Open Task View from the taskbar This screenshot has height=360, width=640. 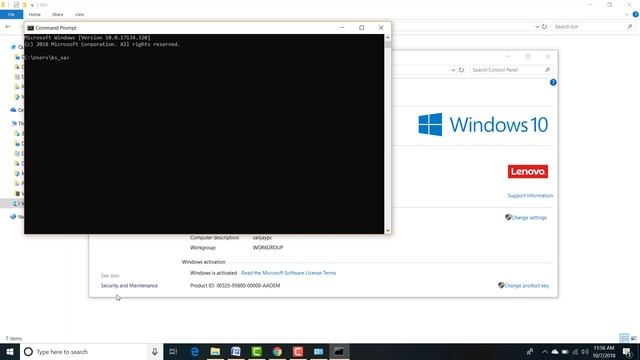(x=173, y=351)
